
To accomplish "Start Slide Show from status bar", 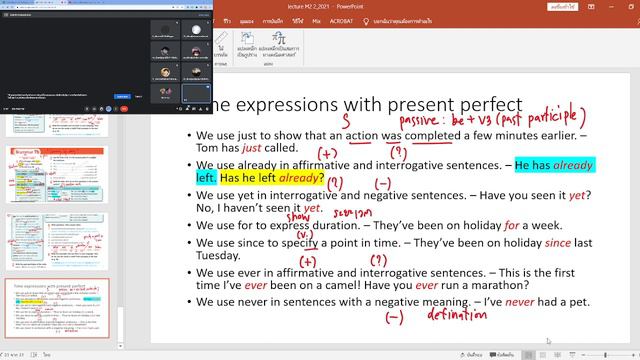I will click(x=573, y=355).
